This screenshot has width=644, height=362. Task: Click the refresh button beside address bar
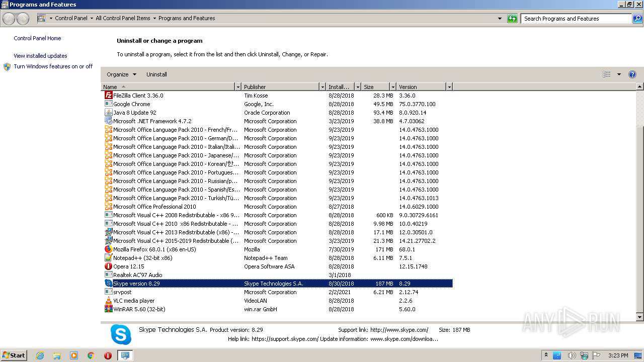(512, 19)
